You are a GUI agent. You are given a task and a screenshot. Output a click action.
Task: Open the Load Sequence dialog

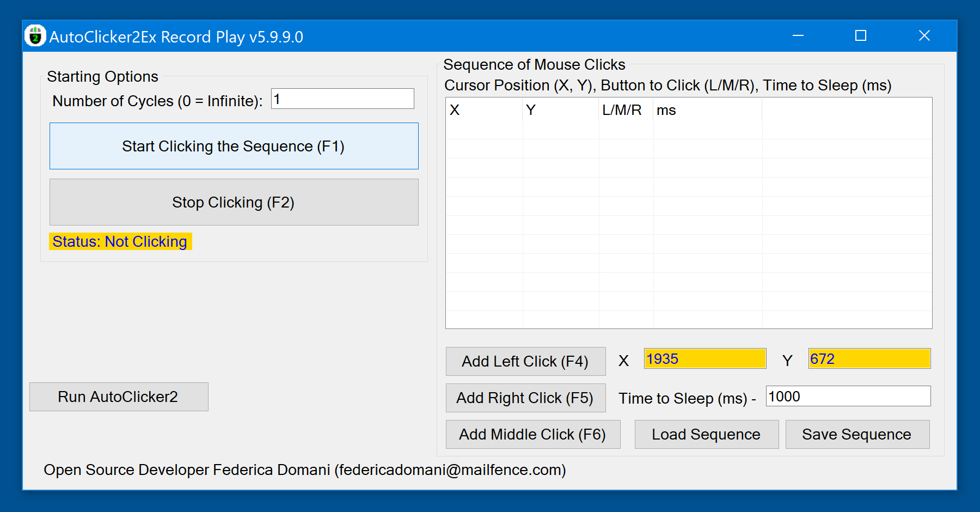[706, 434]
